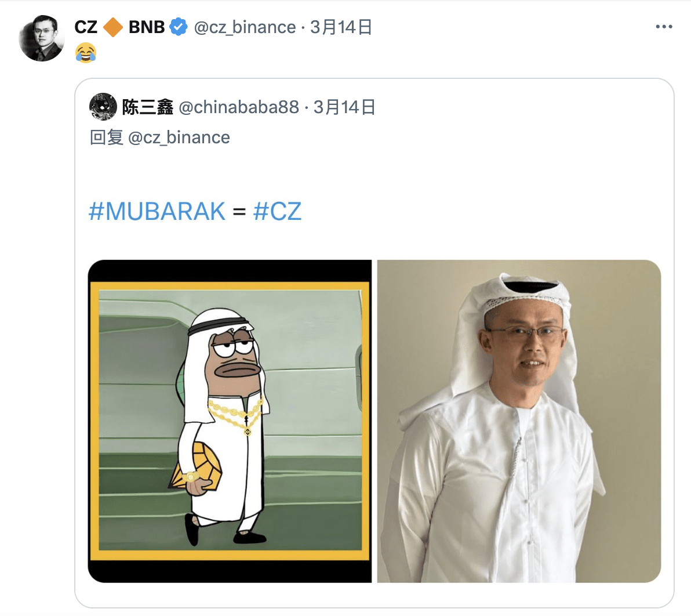Open the @chinababa88 handle
Screen dimensions: 691x616
pos(239,107)
